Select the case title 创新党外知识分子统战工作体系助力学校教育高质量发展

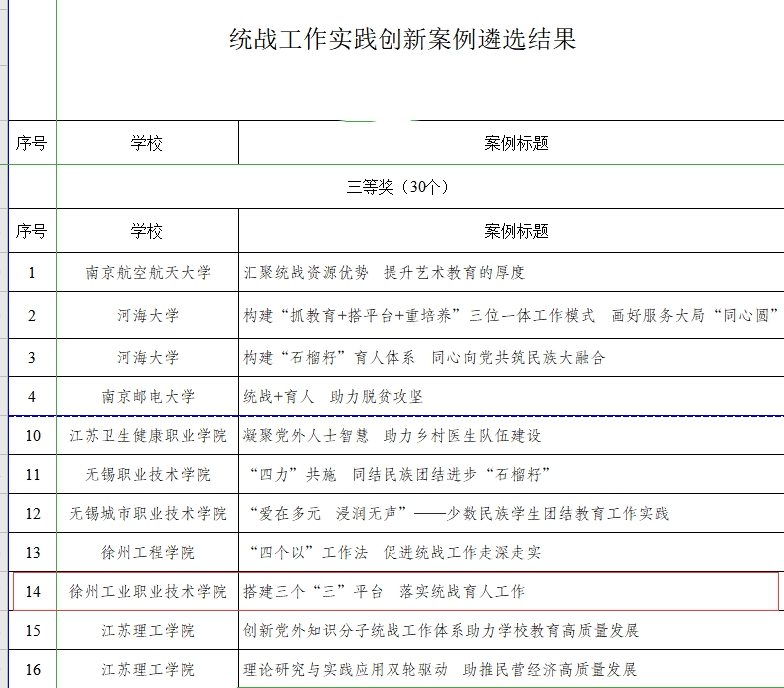[x=440, y=631]
